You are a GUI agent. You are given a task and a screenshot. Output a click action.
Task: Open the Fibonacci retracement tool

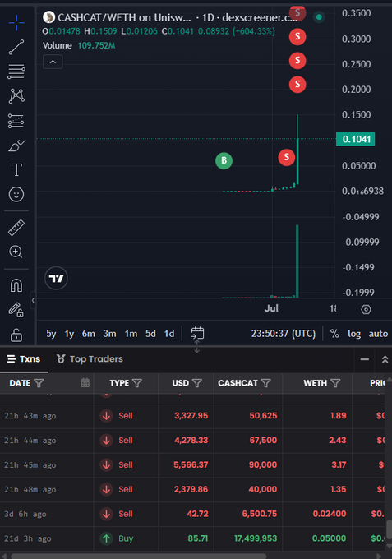16,72
